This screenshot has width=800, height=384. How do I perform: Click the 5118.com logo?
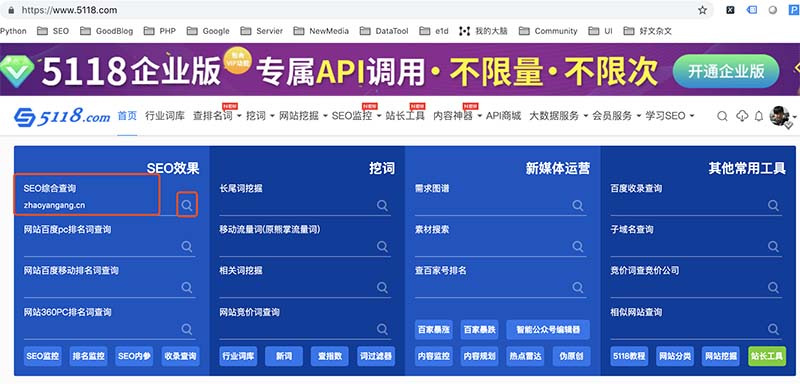[x=62, y=117]
